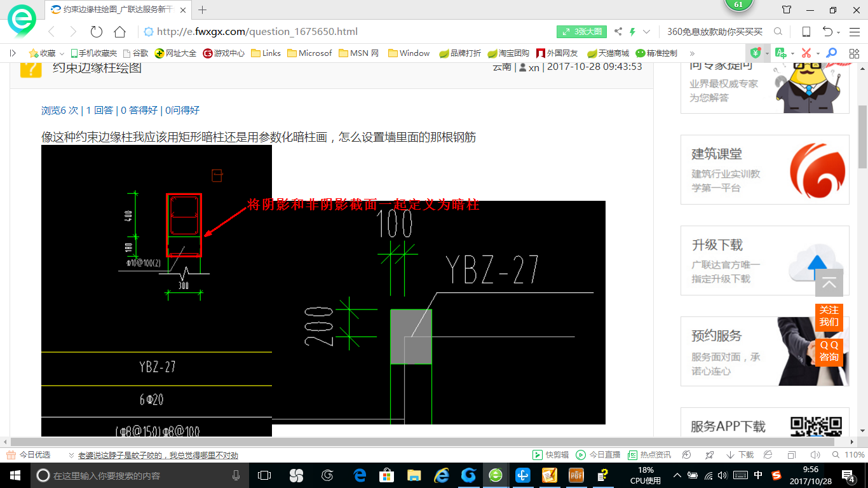Expand the address bar dropdown chevron
The width and height of the screenshot is (868, 488).
click(x=647, y=32)
